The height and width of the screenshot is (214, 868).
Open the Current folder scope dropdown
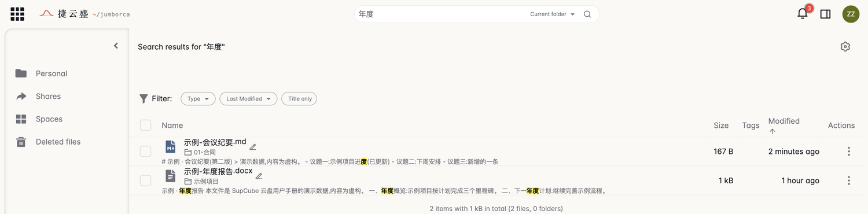553,14
